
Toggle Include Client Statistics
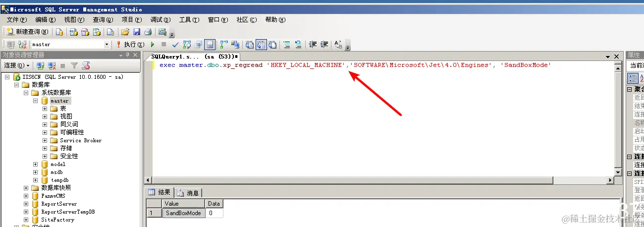tap(235, 45)
